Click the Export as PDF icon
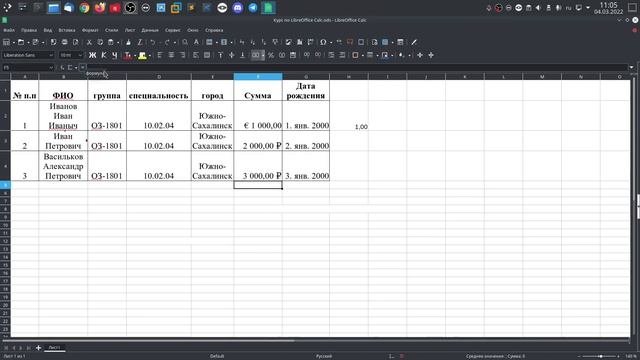This screenshot has height=360, width=640. (53, 42)
